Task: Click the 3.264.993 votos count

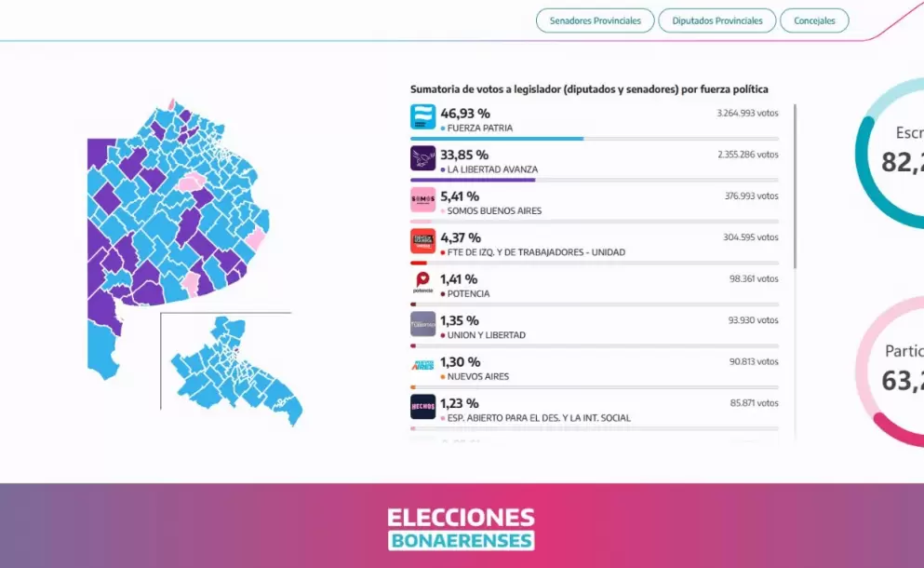Action: click(x=747, y=113)
